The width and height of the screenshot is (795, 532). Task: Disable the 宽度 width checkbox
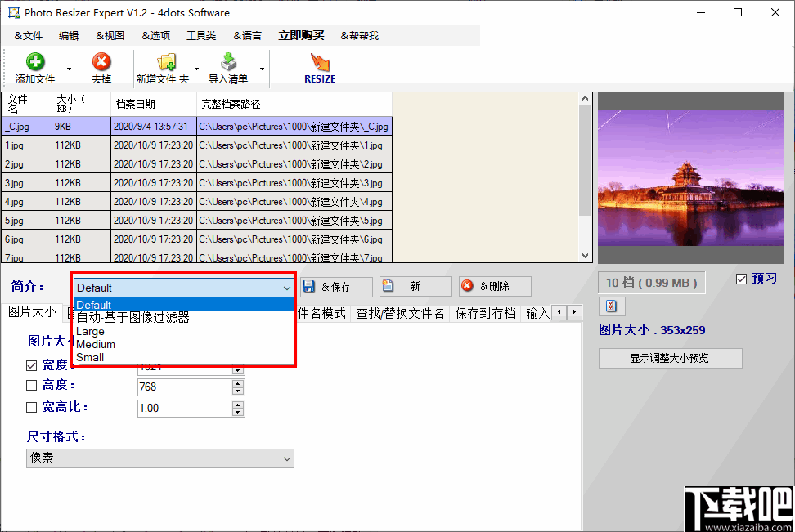31,364
